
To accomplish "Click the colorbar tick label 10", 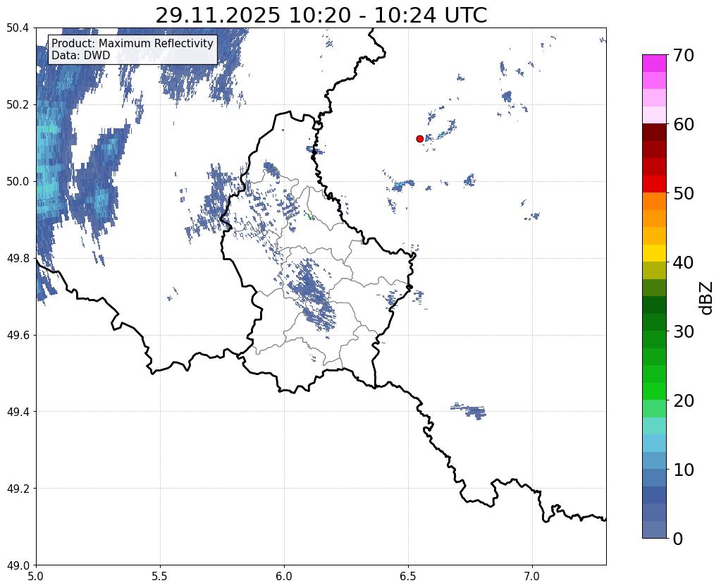I will [684, 470].
